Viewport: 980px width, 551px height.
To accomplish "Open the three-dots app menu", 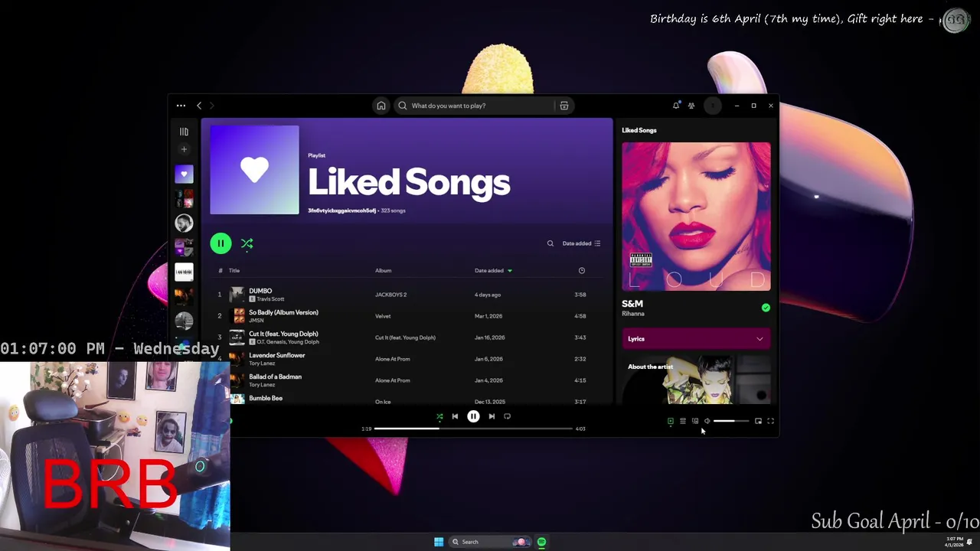I will point(181,106).
